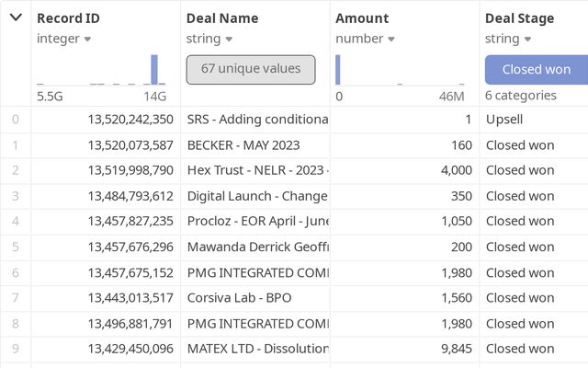Open the Record ID integer type dropdown
This screenshot has height=368, width=588.
[87, 39]
